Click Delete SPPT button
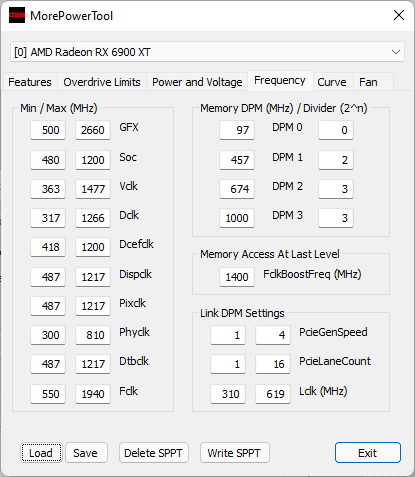Viewport: 415px width, 477px height. 154,453
